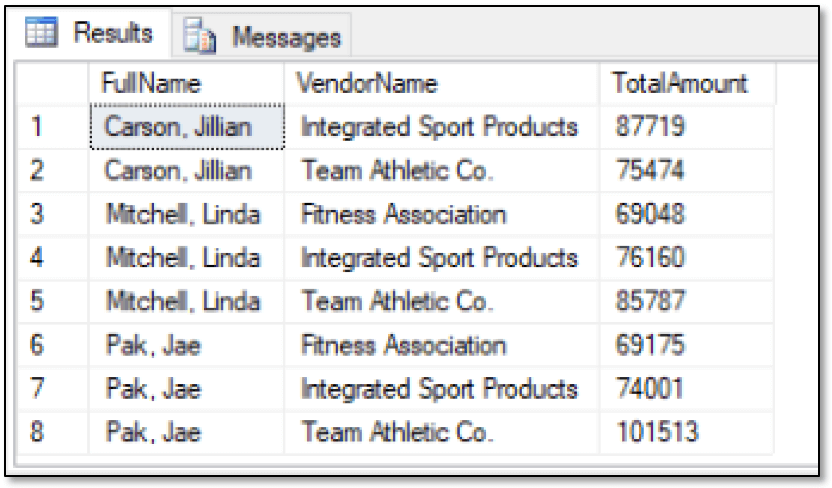
Task: Select row header number 8
Action: tap(52, 432)
